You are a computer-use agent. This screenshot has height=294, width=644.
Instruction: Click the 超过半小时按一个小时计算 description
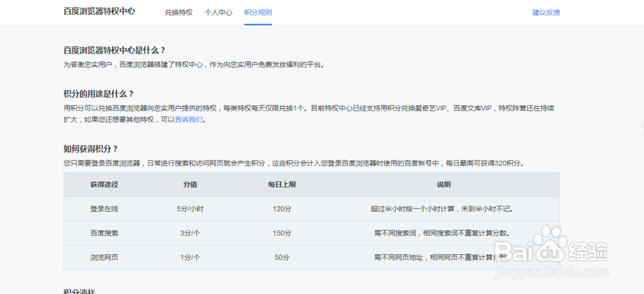tap(444, 208)
